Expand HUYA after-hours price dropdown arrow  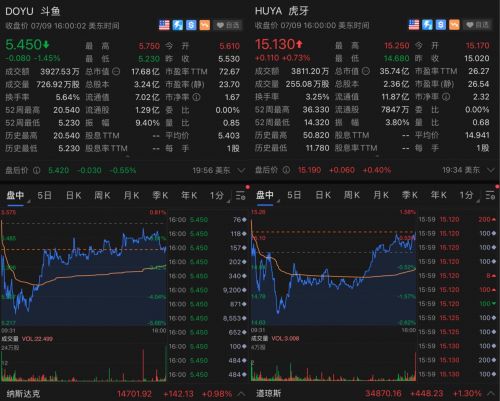[x=491, y=170]
